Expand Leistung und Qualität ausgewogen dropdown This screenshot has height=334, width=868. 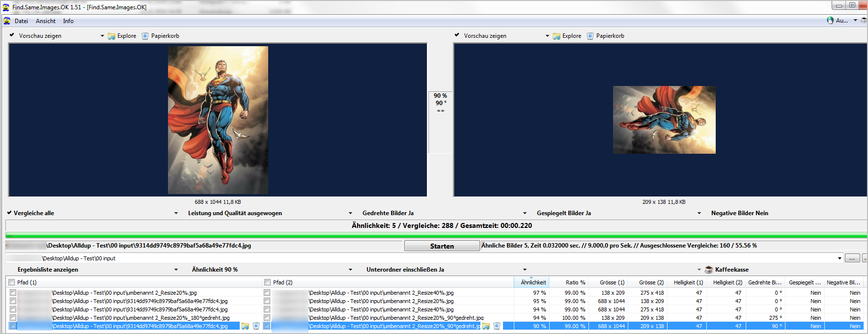pos(350,213)
